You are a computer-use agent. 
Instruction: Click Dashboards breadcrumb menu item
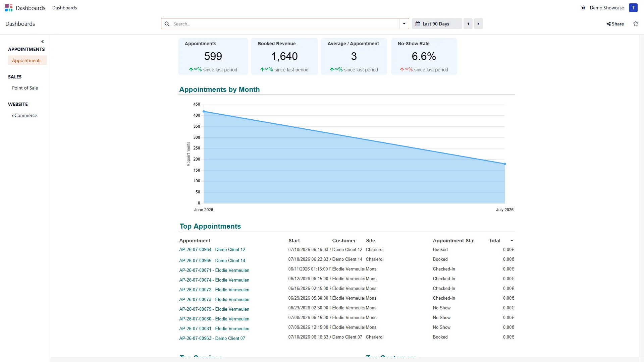click(x=64, y=8)
